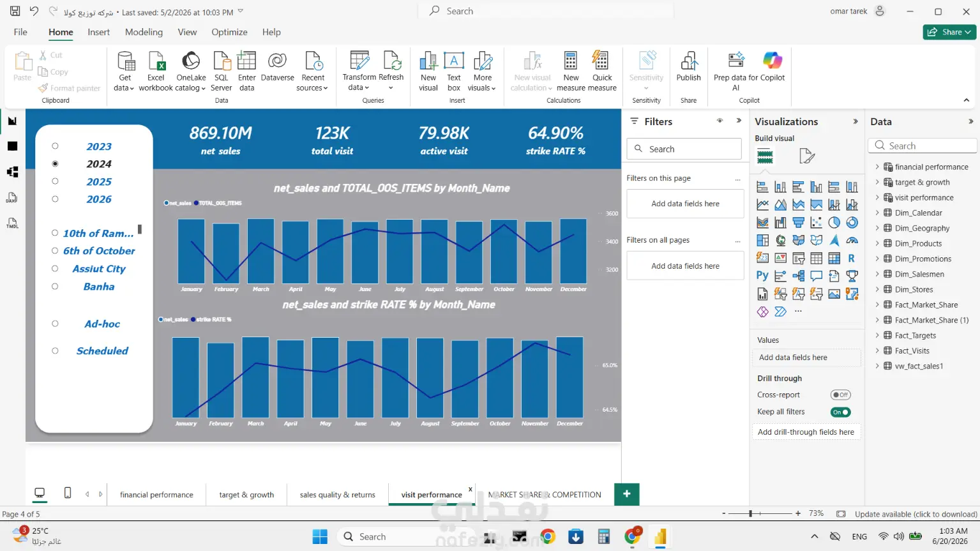Toggle the Cross-report switch
Image resolution: width=980 pixels, height=551 pixels.
point(840,395)
